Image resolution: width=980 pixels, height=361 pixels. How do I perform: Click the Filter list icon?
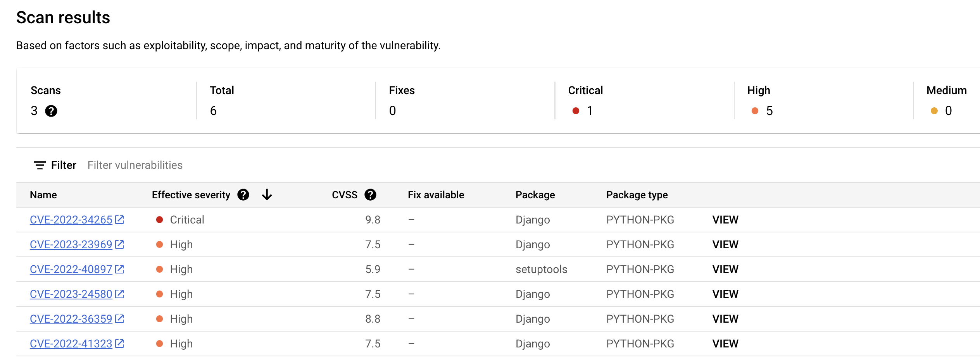(x=40, y=165)
